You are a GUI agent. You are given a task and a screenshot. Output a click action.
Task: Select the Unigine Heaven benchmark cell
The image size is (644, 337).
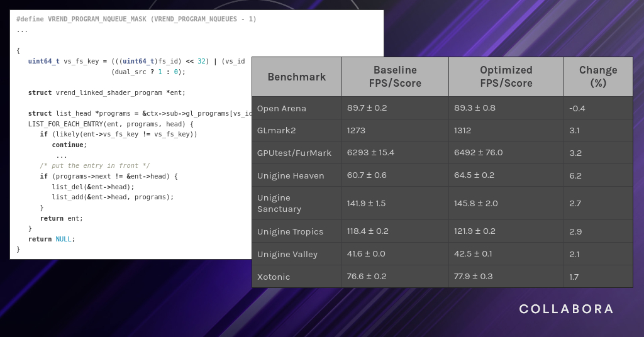297,175
